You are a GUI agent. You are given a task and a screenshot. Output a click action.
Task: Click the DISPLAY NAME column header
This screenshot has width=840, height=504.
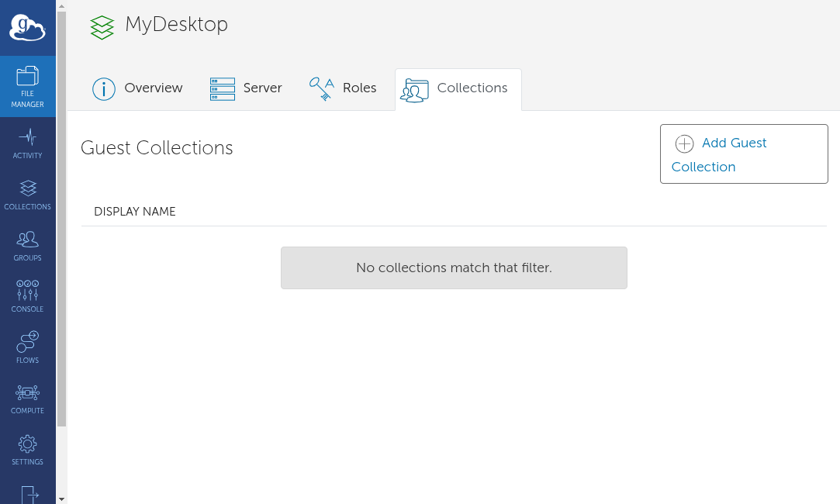(x=135, y=212)
